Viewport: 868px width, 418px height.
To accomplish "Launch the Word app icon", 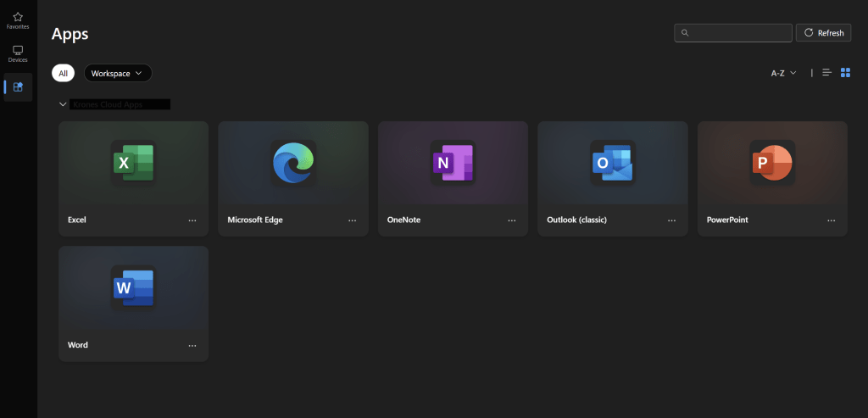I will click(x=133, y=288).
